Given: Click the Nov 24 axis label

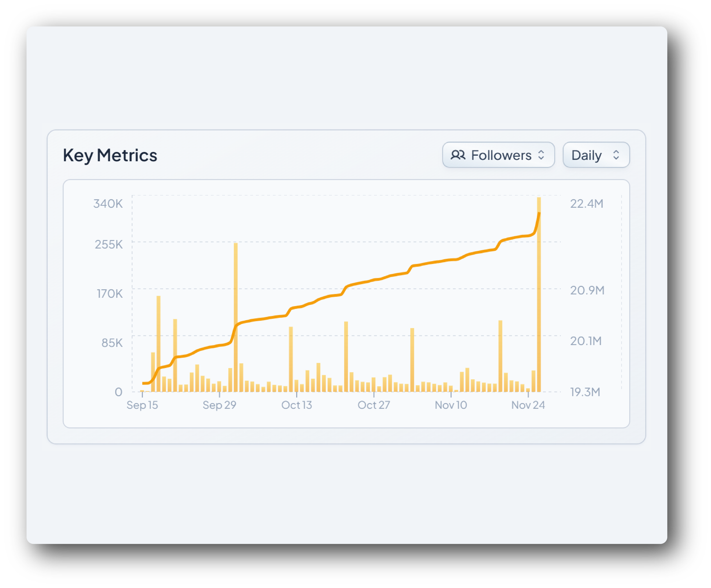Looking at the screenshot, I should pyautogui.click(x=528, y=405).
